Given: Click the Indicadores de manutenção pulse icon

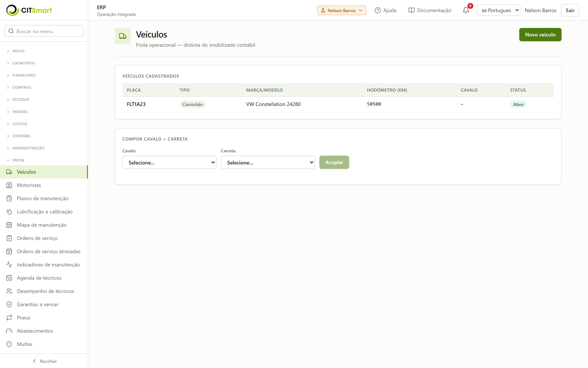Looking at the screenshot, I should [9, 265].
